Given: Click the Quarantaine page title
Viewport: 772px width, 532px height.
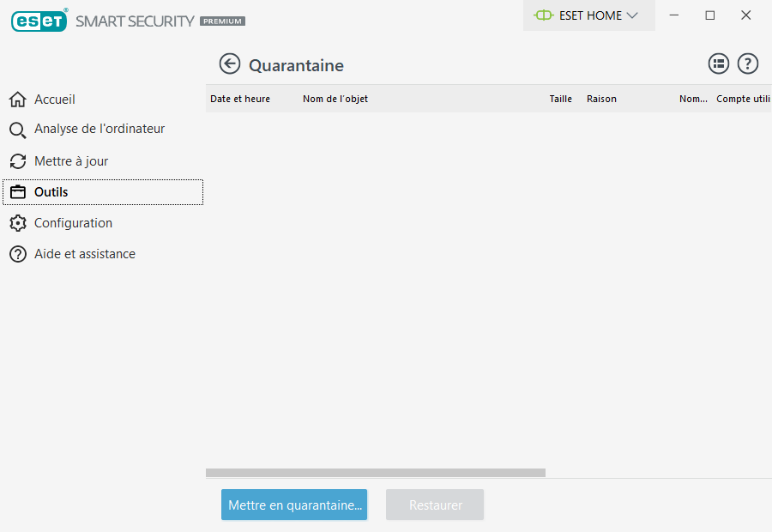Looking at the screenshot, I should click(x=297, y=65).
